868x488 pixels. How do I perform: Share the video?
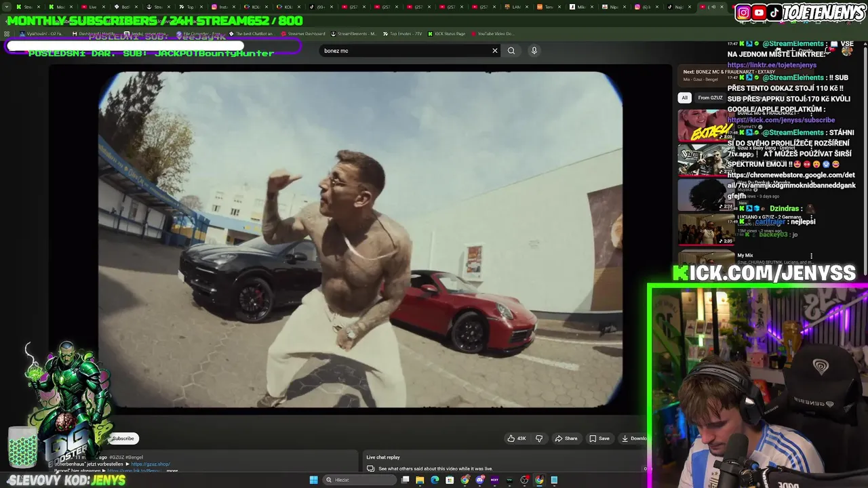point(566,439)
